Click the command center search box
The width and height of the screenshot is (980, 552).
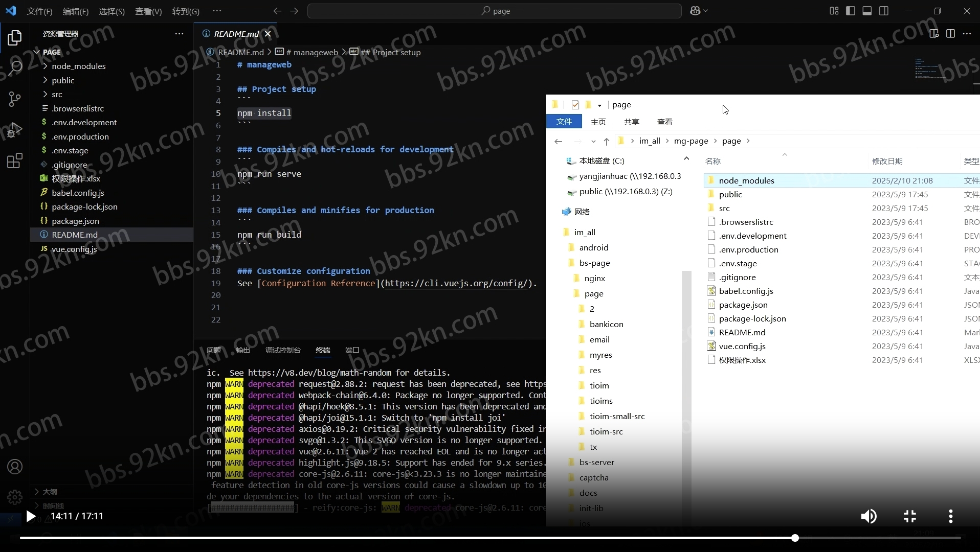(494, 11)
